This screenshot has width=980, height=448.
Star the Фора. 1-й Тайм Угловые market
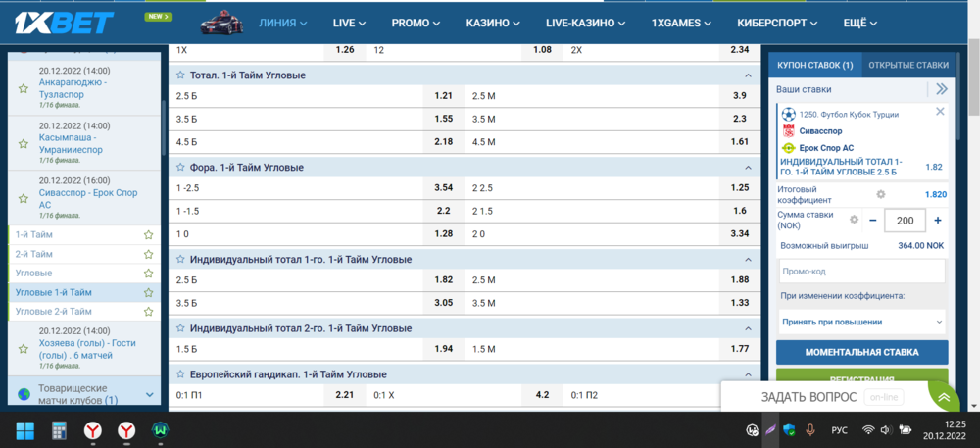point(180,168)
